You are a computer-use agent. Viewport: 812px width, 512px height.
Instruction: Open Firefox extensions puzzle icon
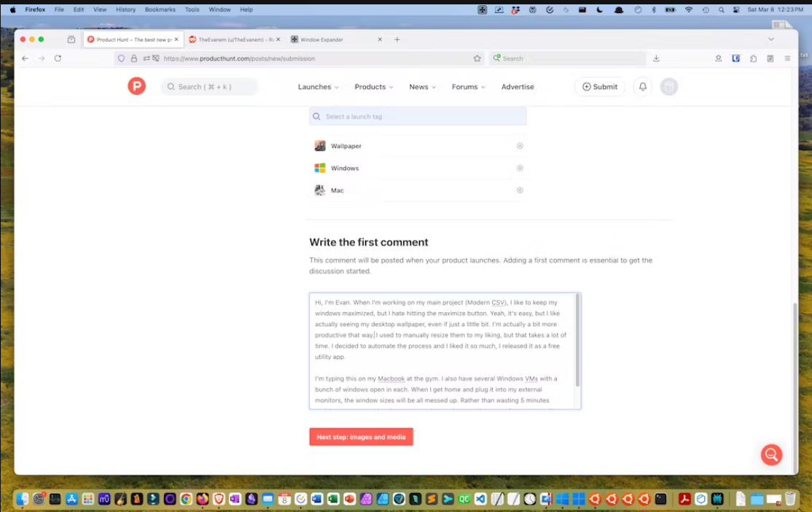tap(754, 58)
